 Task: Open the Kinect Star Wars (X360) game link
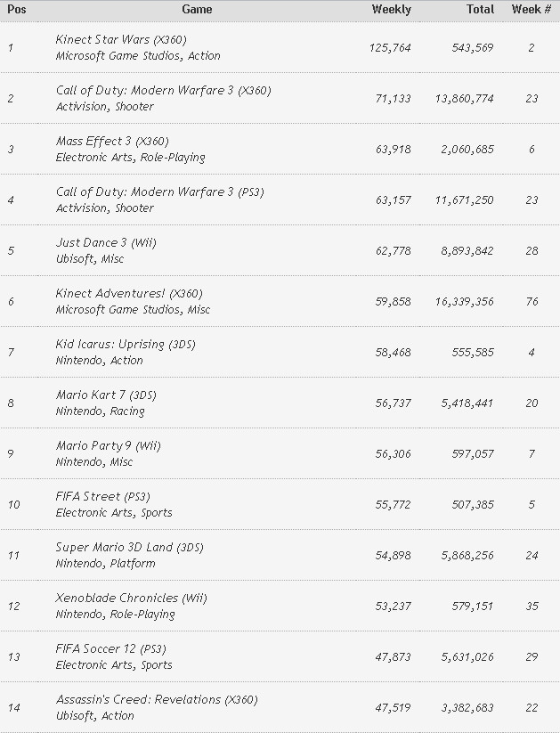click(120, 40)
